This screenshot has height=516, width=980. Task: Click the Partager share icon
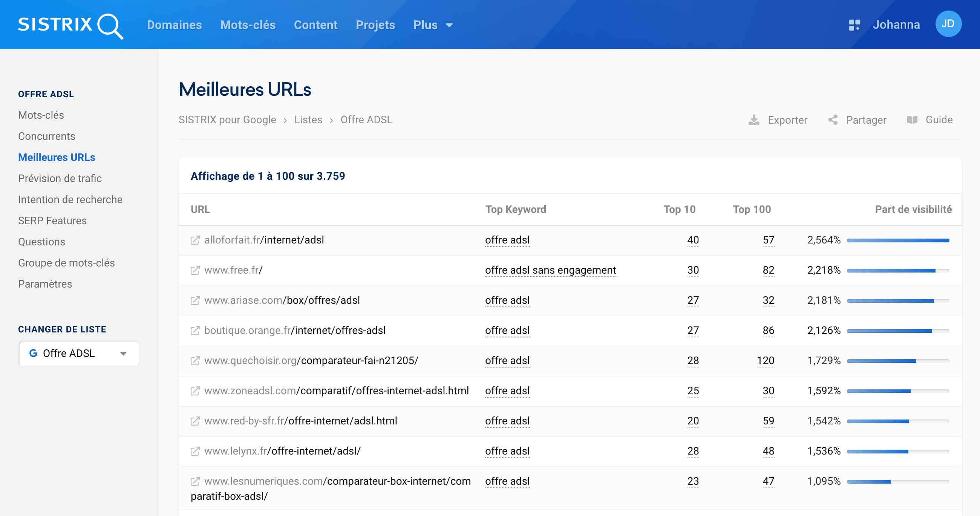832,120
